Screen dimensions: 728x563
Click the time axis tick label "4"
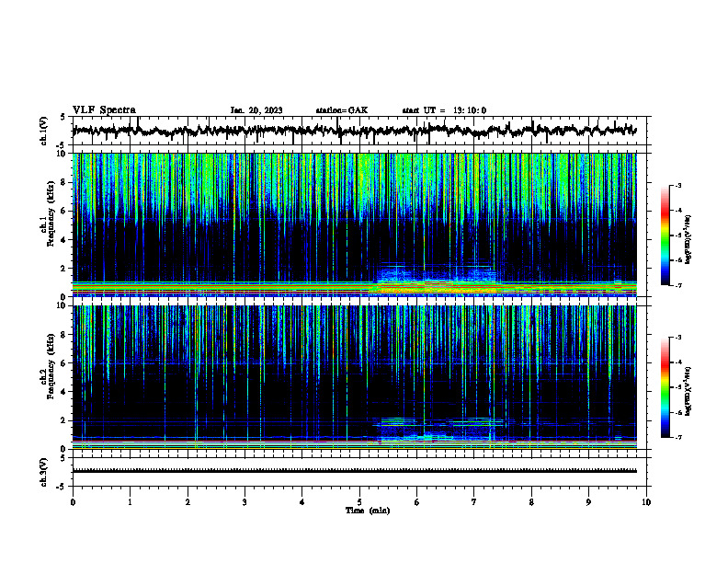[x=302, y=502]
